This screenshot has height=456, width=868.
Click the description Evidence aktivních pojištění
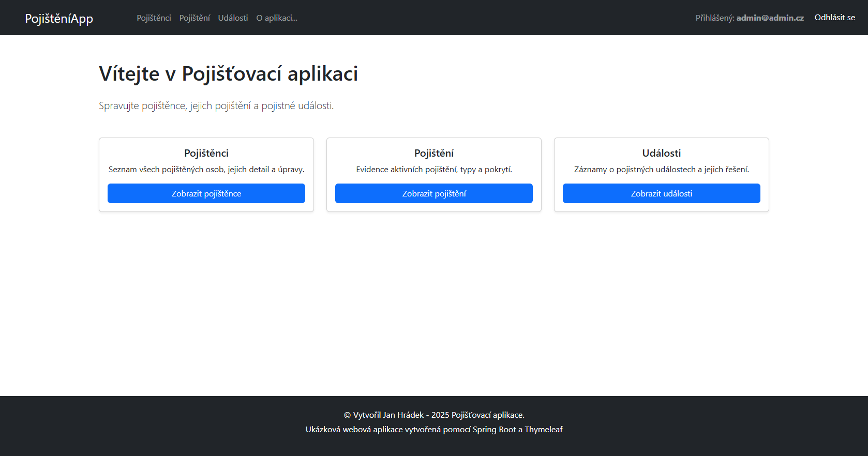434,170
